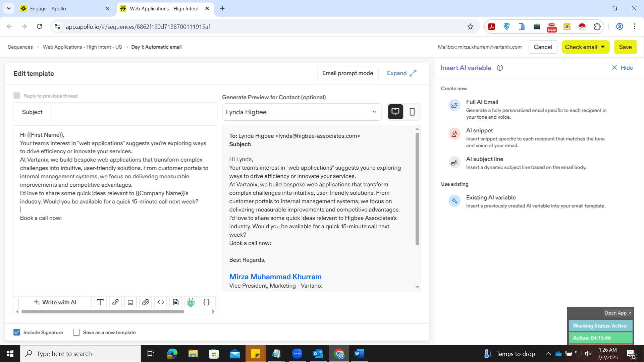This screenshot has width=644, height=362.
Task: Open a new Chrome tab
Action: pyautogui.click(x=222, y=8)
